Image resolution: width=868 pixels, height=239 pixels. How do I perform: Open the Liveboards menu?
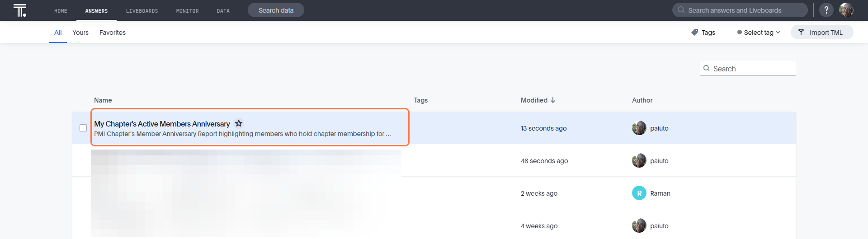click(142, 11)
